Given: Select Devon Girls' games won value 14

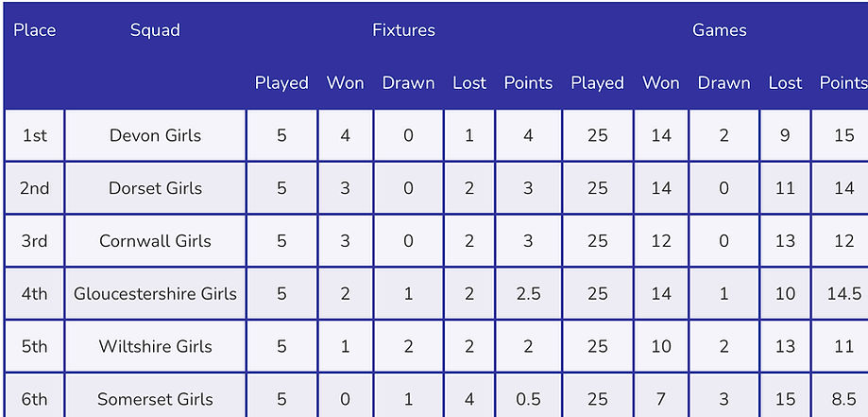Looking at the screenshot, I should 661,135.
